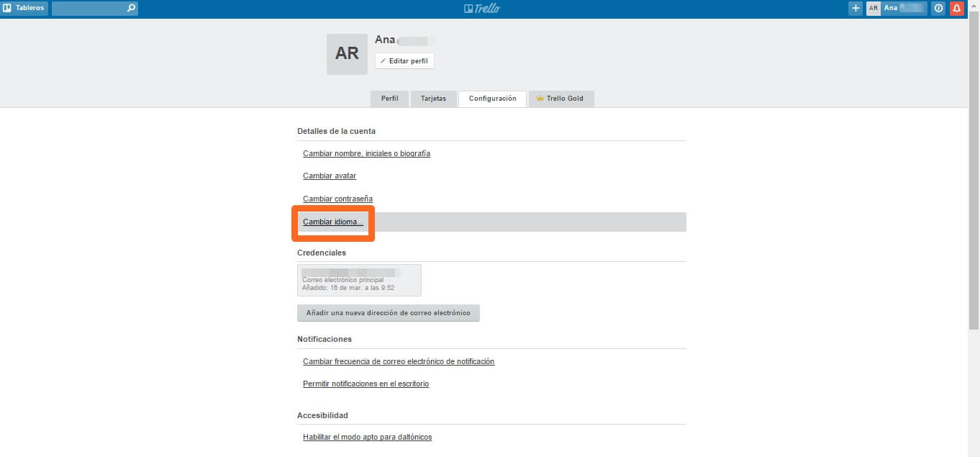Switch to the Perfil tab
Image resolution: width=980 pixels, height=457 pixels.
(x=389, y=99)
